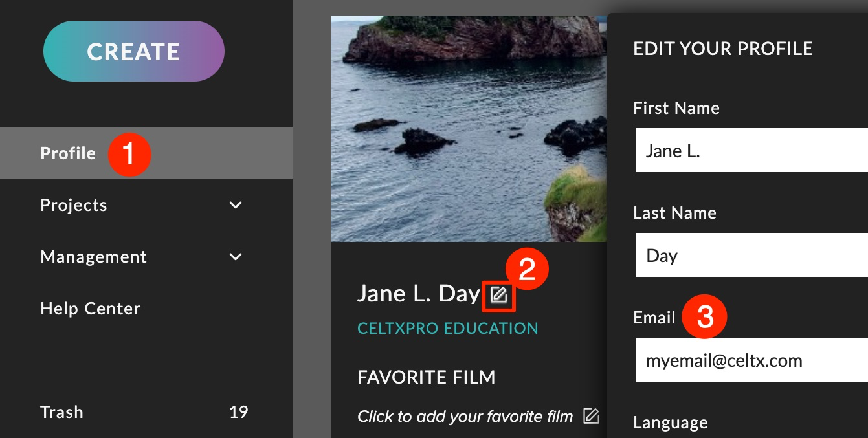Open the Trash sidebar item
868x438 pixels.
146,412
